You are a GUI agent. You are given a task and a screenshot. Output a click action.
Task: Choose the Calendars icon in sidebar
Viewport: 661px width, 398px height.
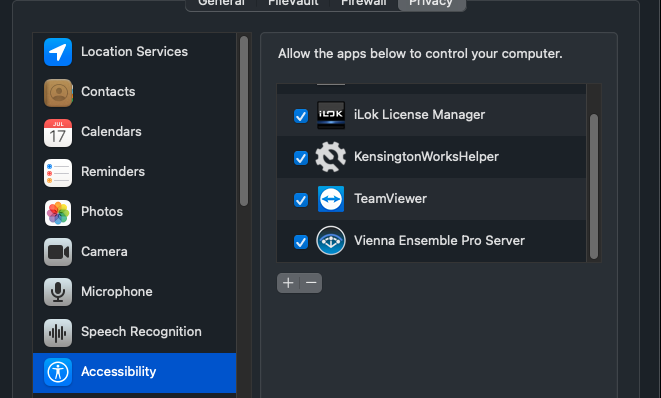[x=58, y=132]
